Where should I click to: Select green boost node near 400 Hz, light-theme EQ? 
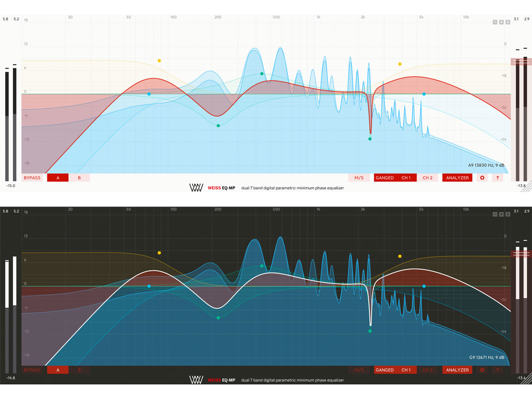[x=262, y=74]
